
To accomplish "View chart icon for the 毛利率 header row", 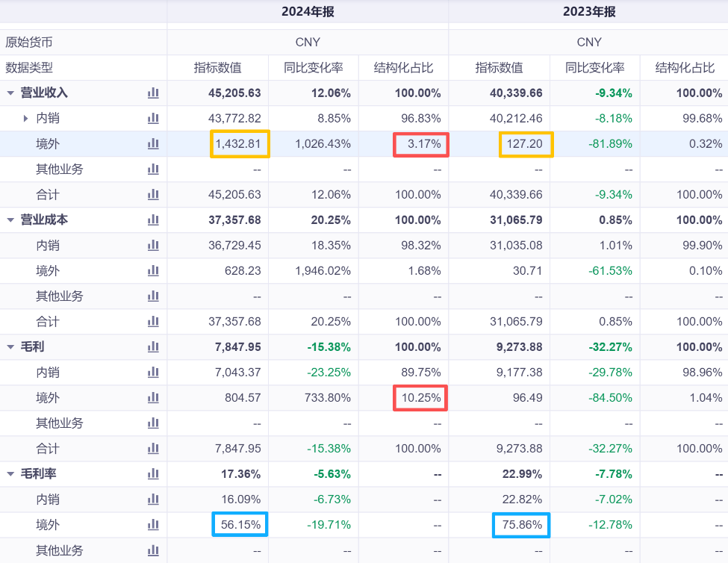I will [153, 473].
